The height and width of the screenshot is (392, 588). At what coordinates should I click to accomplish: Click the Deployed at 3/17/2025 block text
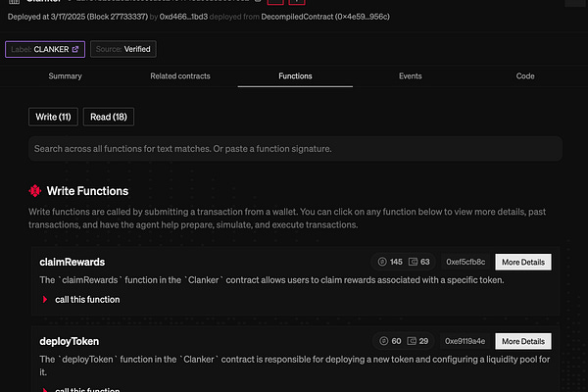pos(77,17)
